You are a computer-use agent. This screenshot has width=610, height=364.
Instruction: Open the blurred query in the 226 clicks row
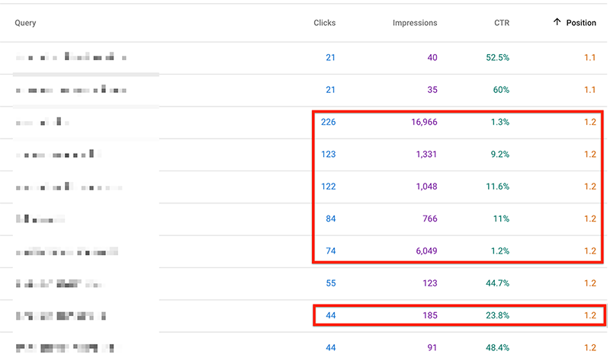(43, 122)
